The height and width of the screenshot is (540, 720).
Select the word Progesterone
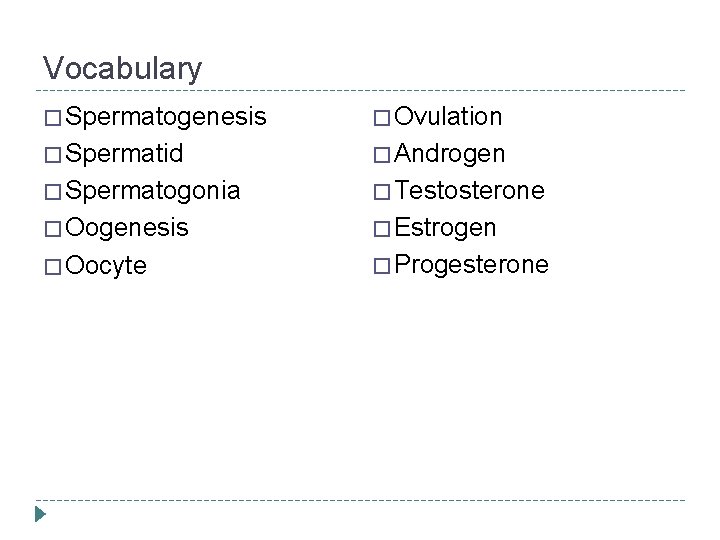pos(472,265)
